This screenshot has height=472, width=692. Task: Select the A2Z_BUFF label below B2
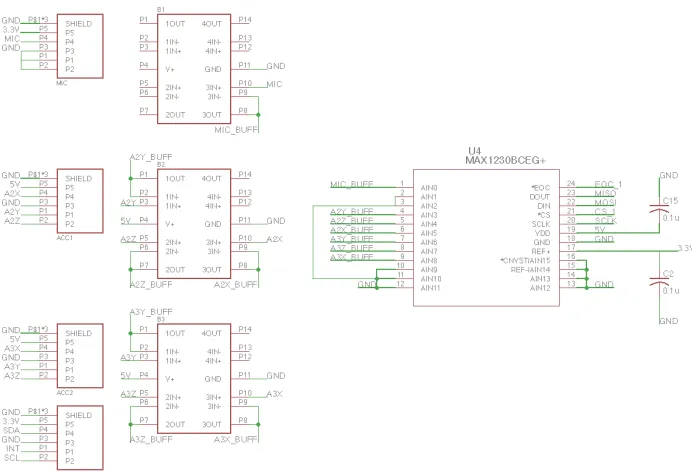click(x=151, y=285)
